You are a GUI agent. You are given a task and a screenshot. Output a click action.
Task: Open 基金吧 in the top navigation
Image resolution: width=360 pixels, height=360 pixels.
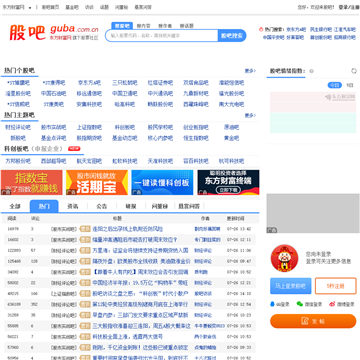click(72, 7)
